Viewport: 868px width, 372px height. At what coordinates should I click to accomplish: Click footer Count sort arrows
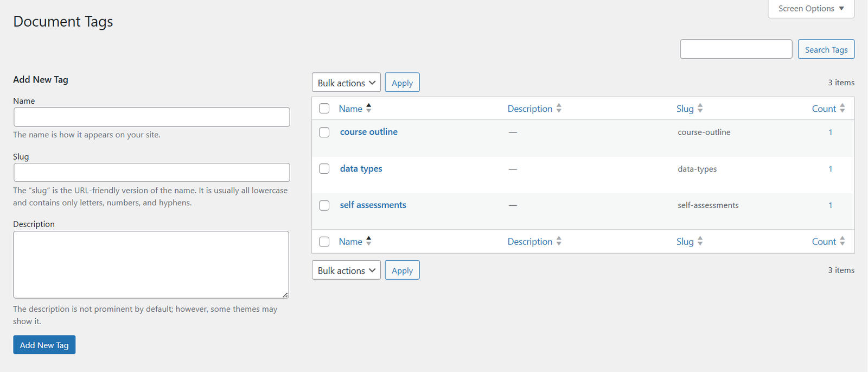[x=843, y=241]
